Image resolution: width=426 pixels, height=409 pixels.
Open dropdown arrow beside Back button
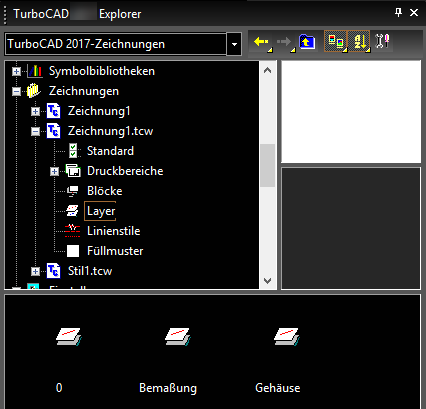(x=270, y=50)
